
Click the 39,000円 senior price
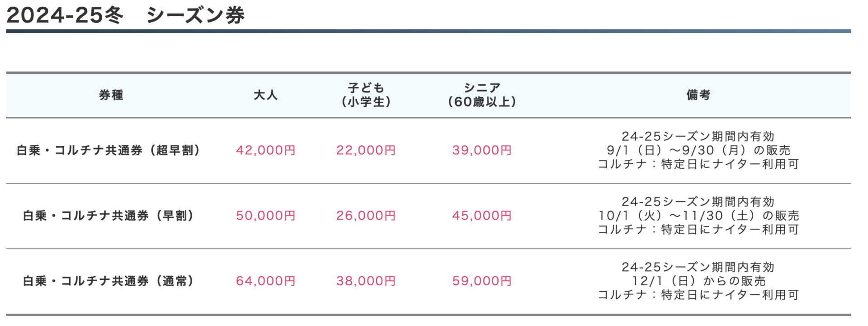pos(482,150)
